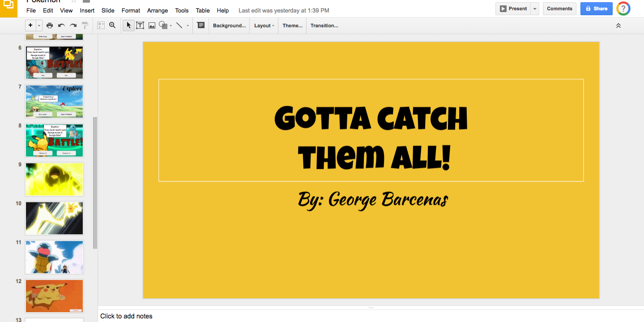Open the Theme... panel
This screenshot has height=322, width=644.
click(x=293, y=26)
